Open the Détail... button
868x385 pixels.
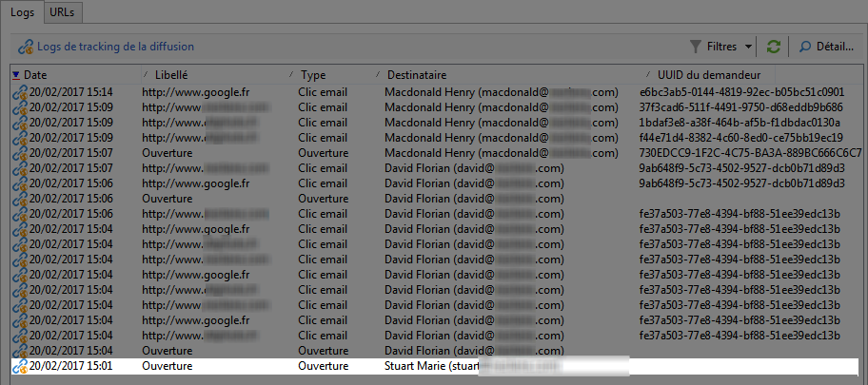(827, 47)
